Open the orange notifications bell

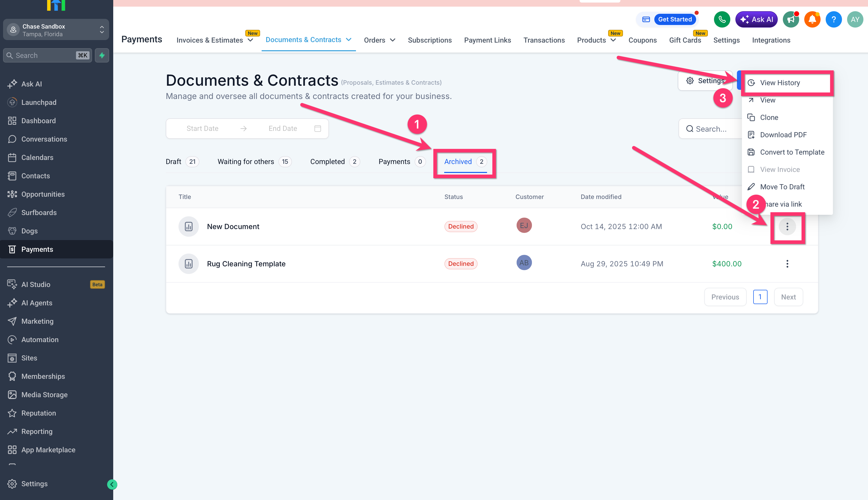[812, 20]
